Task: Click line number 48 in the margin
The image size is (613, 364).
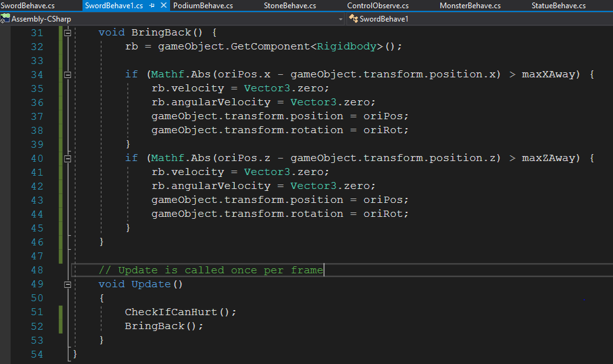Action: (37, 270)
